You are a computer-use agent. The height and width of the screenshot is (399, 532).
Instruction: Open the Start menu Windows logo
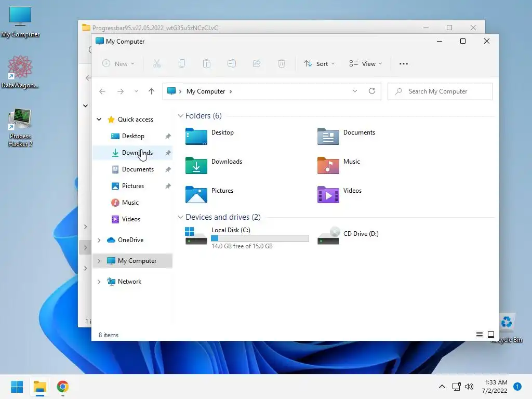click(17, 387)
